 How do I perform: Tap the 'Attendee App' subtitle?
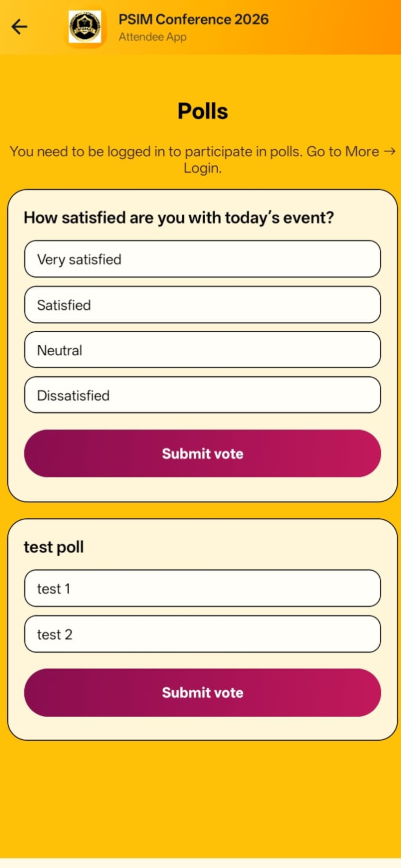pyautogui.click(x=153, y=37)
